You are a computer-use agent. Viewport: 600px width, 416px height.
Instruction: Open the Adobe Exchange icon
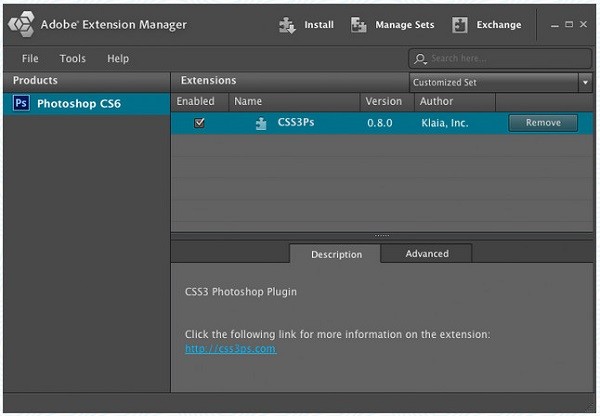460,25
